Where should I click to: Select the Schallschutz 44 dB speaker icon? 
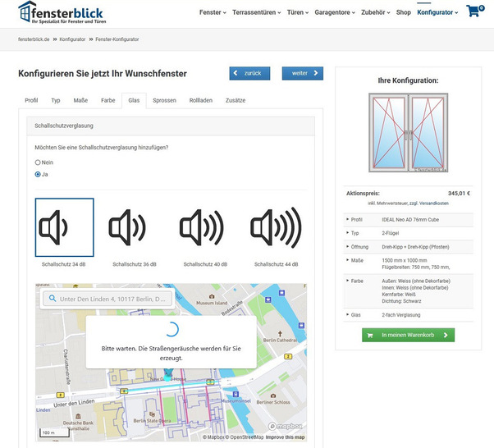coord(276,227)
